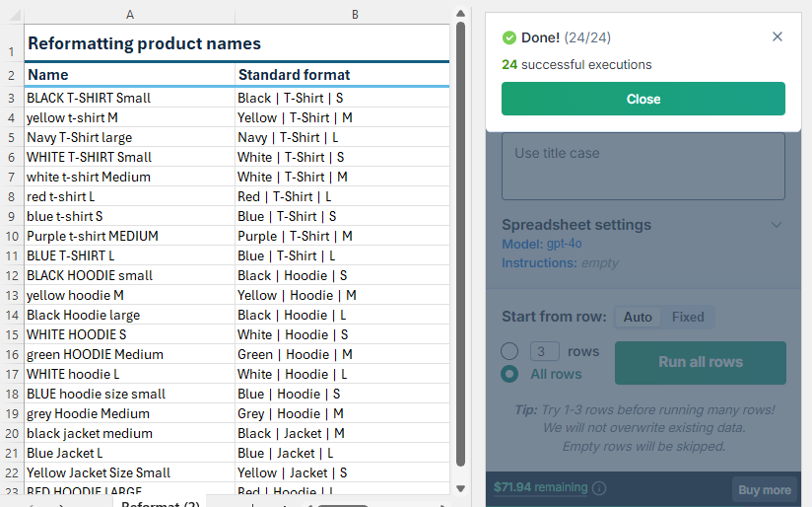This screenshot has width=812, height=507.
Task: Dismiss the Done notification with the X icon
Action: click(x=778, y=37)
